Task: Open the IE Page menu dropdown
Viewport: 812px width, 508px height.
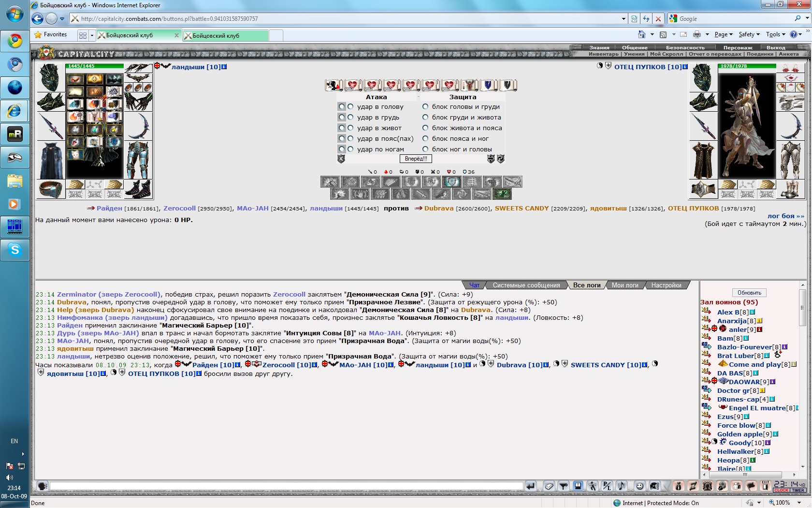Action: (724, 34)
